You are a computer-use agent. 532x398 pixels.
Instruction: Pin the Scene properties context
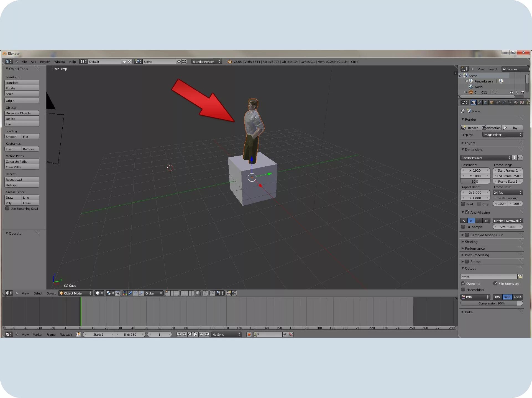[463, 111]
